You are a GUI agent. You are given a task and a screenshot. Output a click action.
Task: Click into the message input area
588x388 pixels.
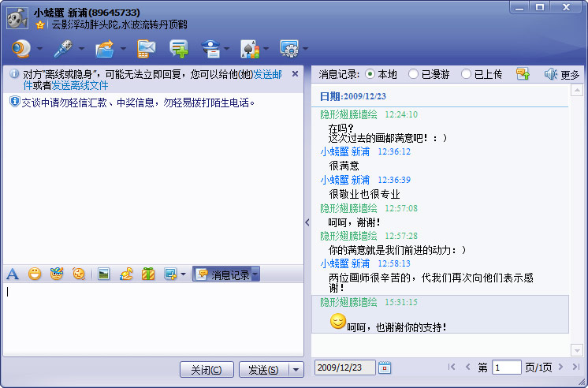coord(153,319)
